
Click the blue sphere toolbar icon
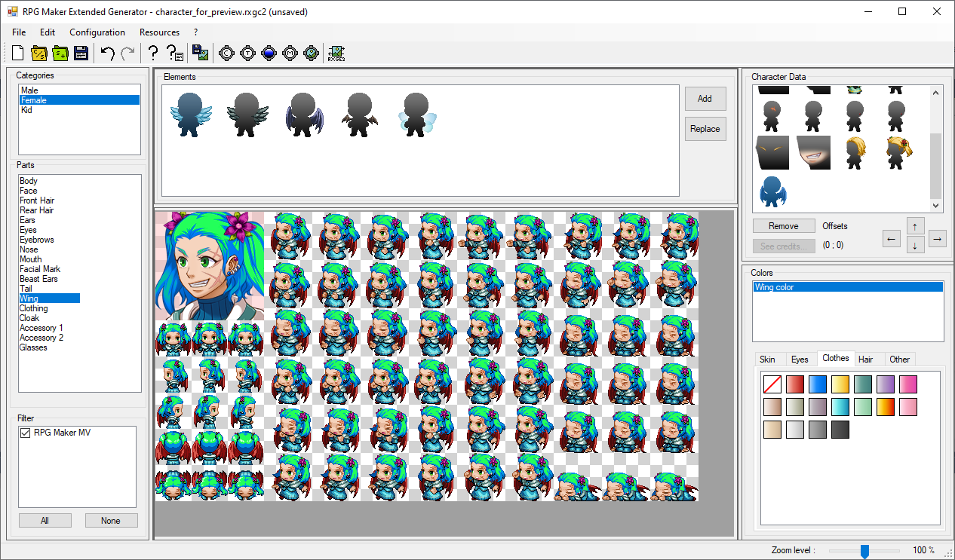point(269,53)
